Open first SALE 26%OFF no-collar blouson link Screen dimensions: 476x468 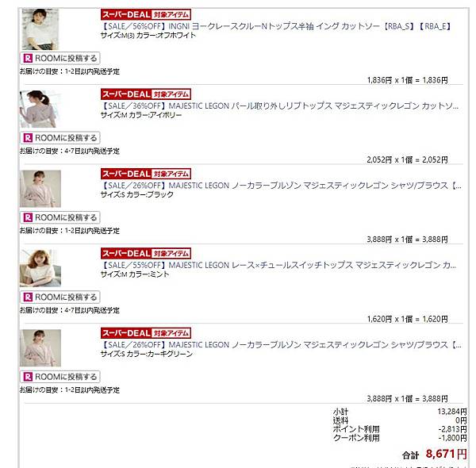[x=281, y=186]
